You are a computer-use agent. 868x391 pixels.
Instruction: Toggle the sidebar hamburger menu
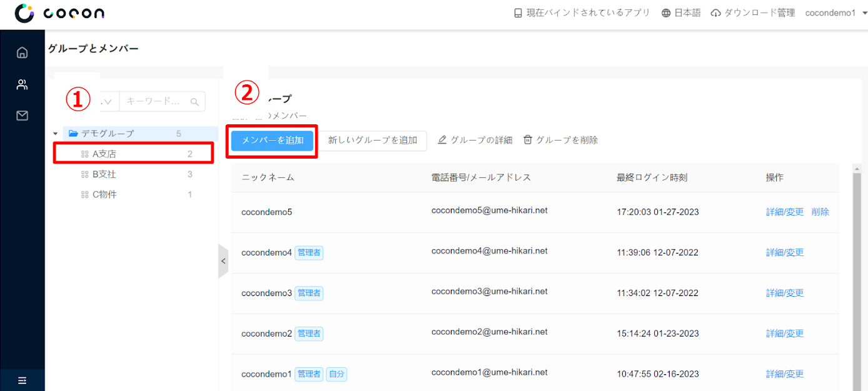pyautogui.click(x=23, y=380)
